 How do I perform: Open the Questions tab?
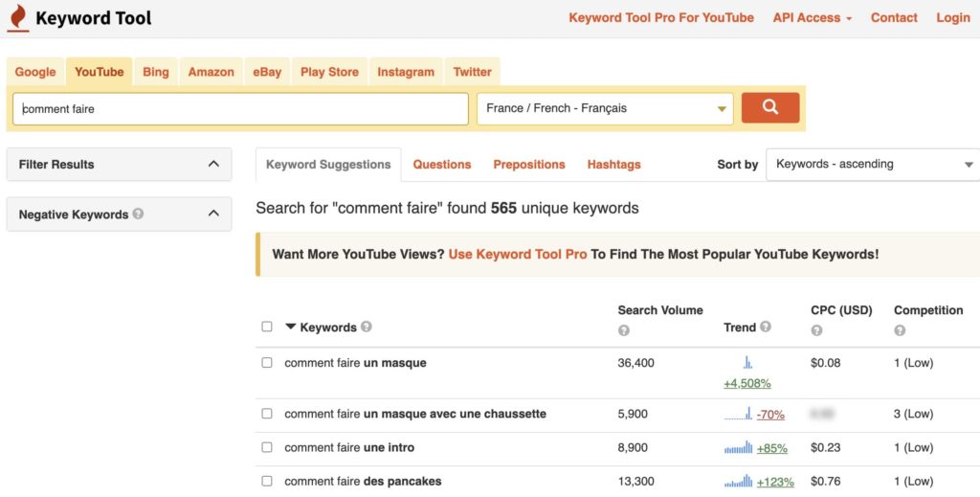point(441,164)
